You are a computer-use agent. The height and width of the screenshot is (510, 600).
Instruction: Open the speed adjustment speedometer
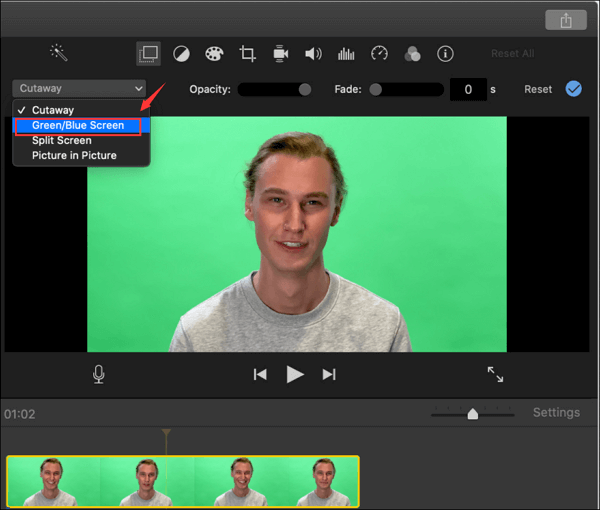click(379, 53)
